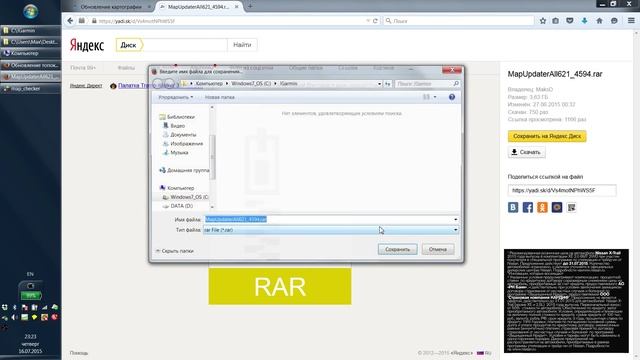Click the search magnifier in the dialog search box

[456, 84]
